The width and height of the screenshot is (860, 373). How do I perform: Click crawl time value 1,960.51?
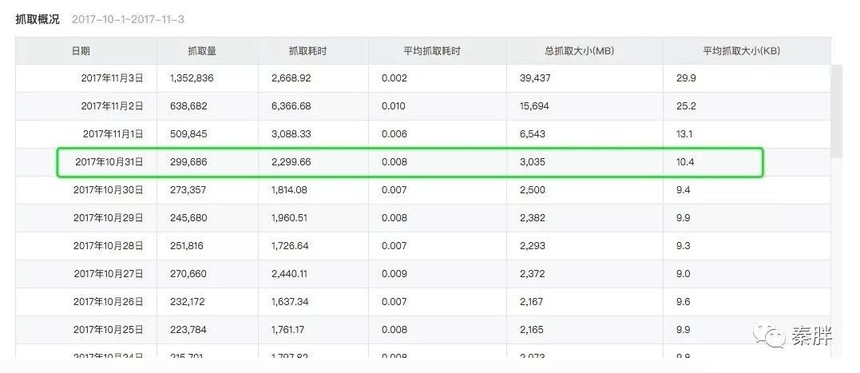click(x=290, y=218)
